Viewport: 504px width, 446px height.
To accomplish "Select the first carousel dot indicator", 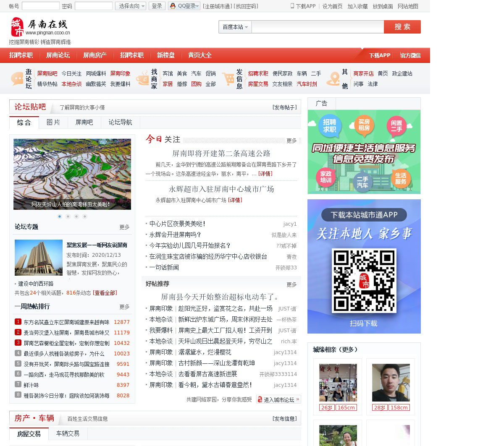I will click(60, 216).
